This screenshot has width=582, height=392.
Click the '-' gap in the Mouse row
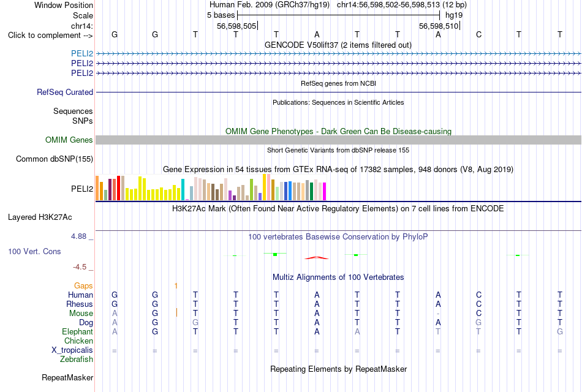coord(438,314)
